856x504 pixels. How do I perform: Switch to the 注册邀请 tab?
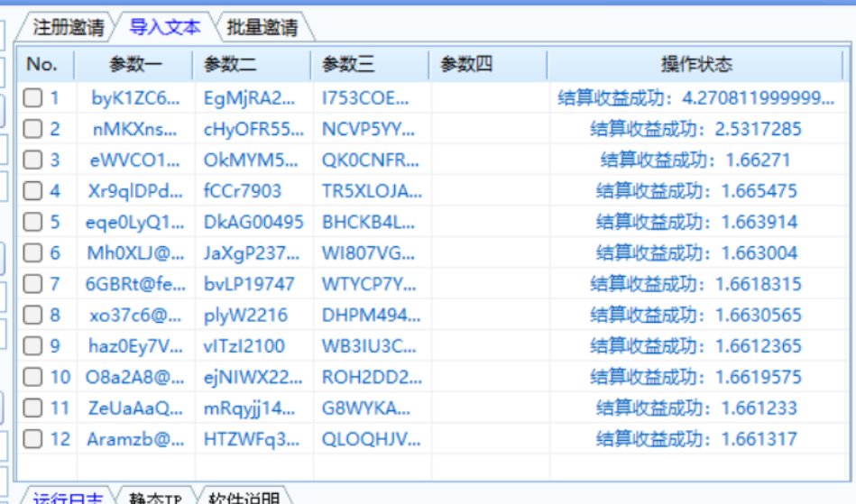(x=68, y=27)
